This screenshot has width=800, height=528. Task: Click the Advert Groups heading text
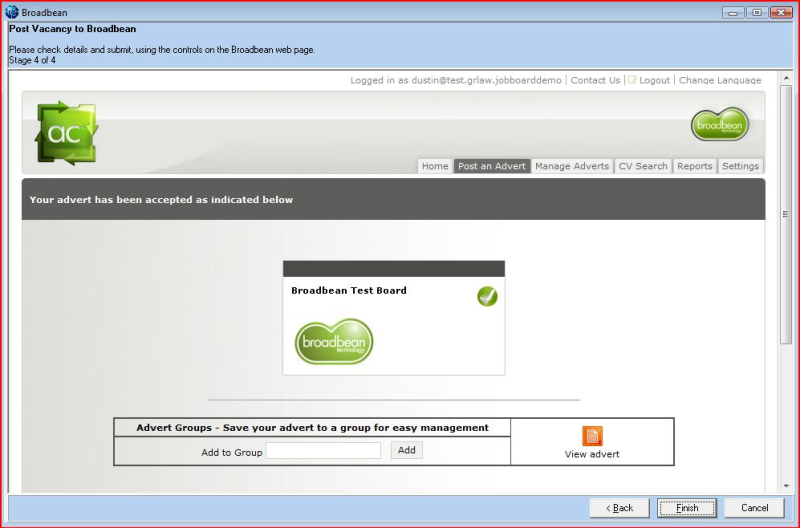(x=312, y=428)
